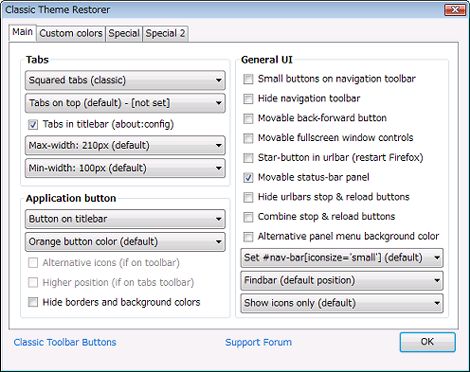Open the Special tab
470x372 pixels.
click(x=124, y=34)
